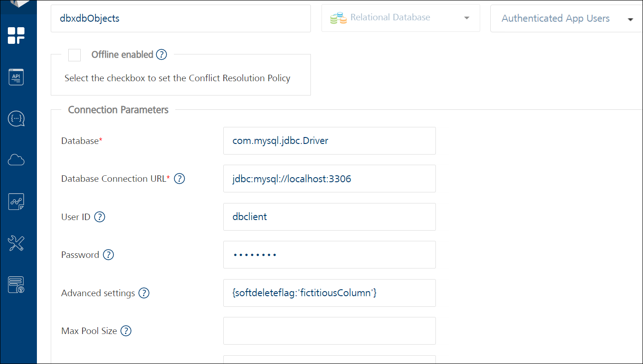The height and width of the screenshot is (364, 643).
Task: Click the Database* field label
Action: (82, 141)
